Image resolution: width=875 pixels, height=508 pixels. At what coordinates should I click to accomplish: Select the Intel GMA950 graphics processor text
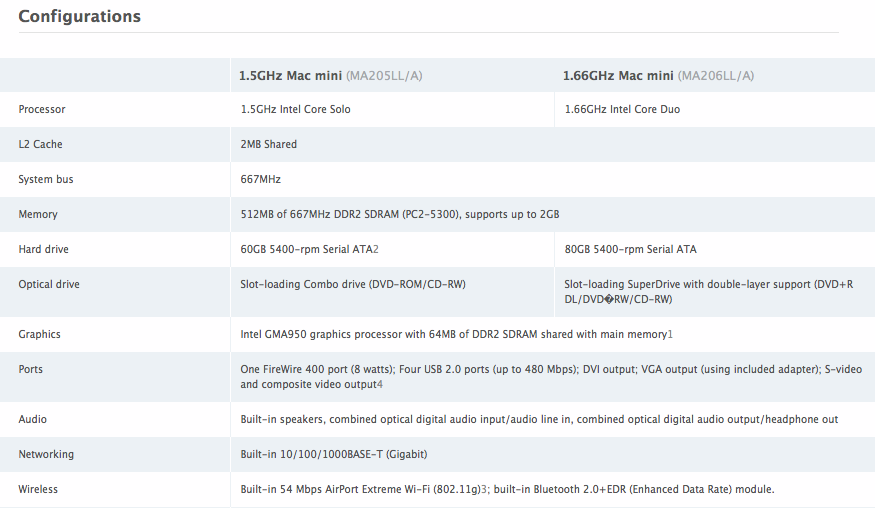pos(456,334)
